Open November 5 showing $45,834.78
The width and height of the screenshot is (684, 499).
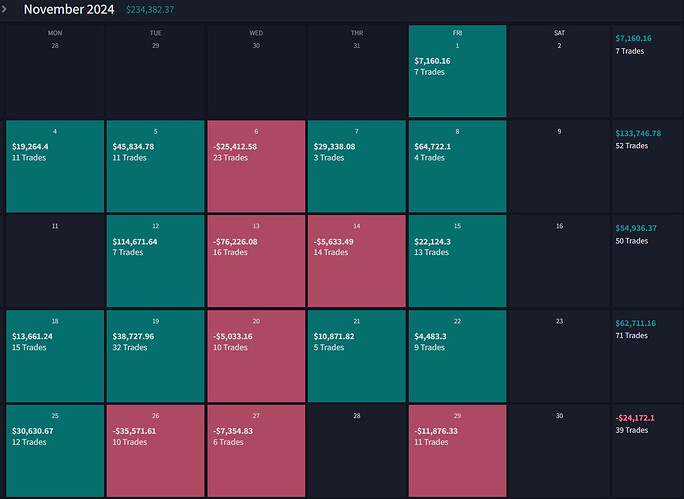155,166
